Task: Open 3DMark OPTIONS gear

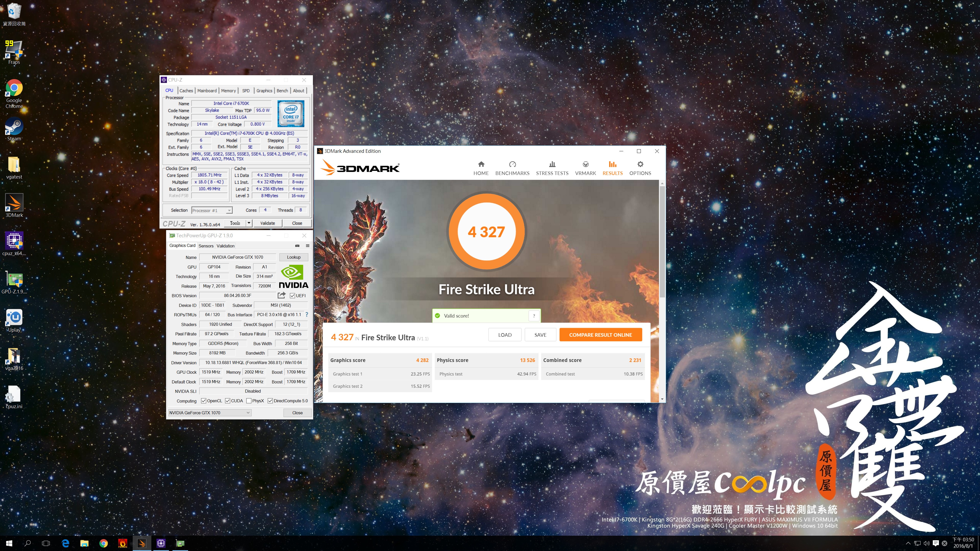Action: coord(640,168)
